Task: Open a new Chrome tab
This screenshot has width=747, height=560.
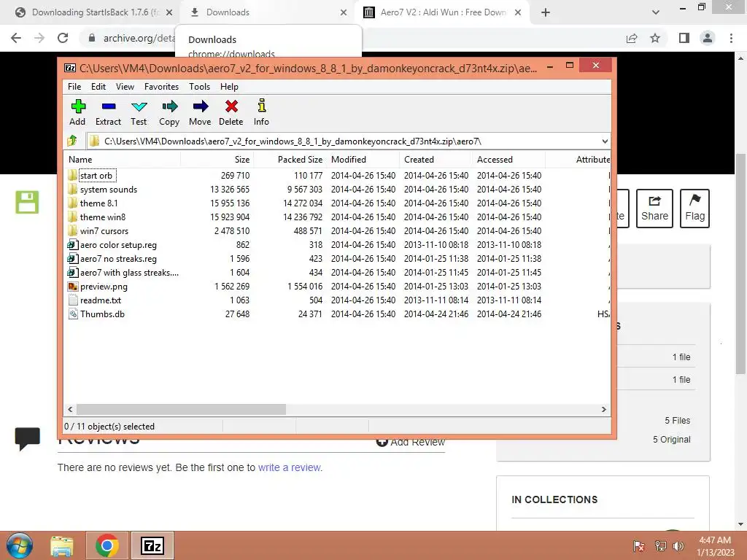Action: (x=546, y=12)
